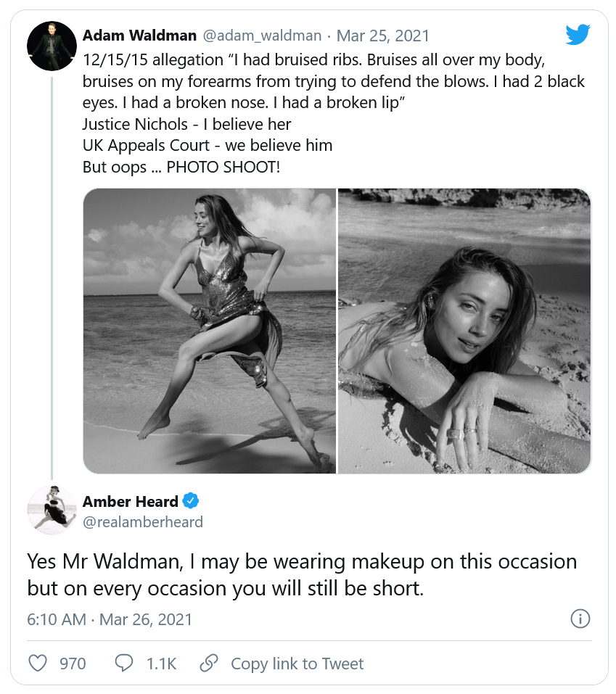Screen dimensions: 616x694
Task: Like the tweet with the heart icon
Action: [37, 663]
